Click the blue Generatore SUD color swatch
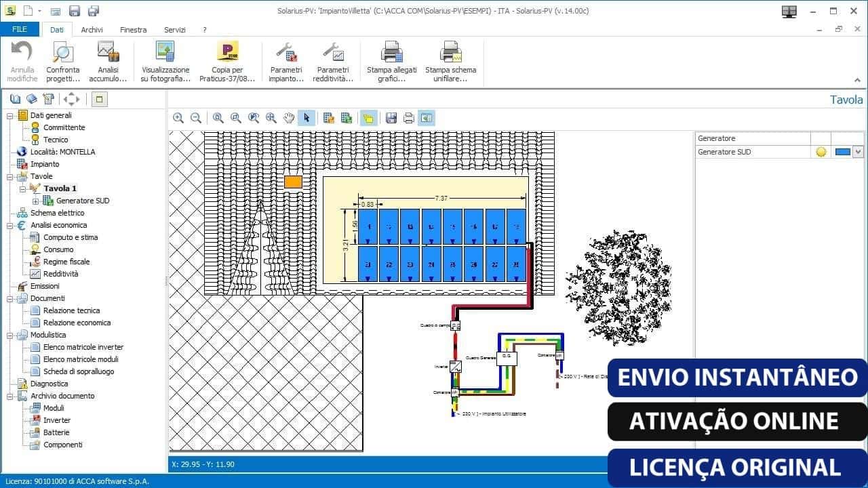The height and width of the screenshot is (488, 868). coord(843,152)
